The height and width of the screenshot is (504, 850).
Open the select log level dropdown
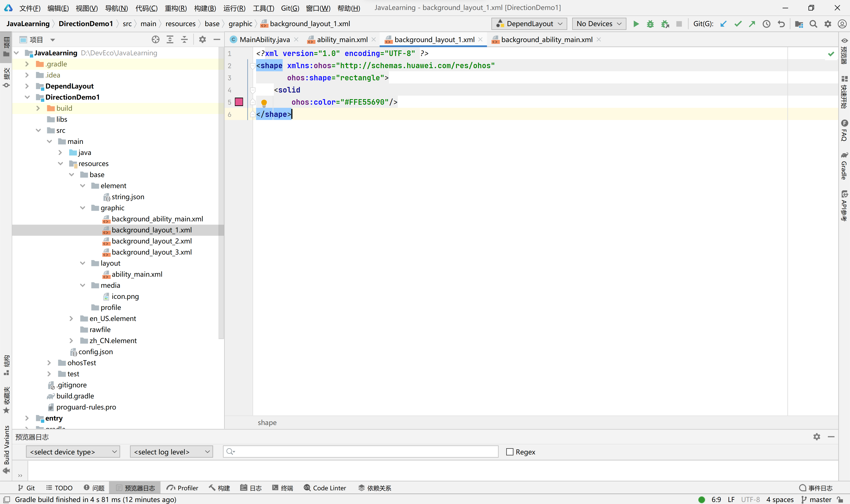[x=171, y=452]
